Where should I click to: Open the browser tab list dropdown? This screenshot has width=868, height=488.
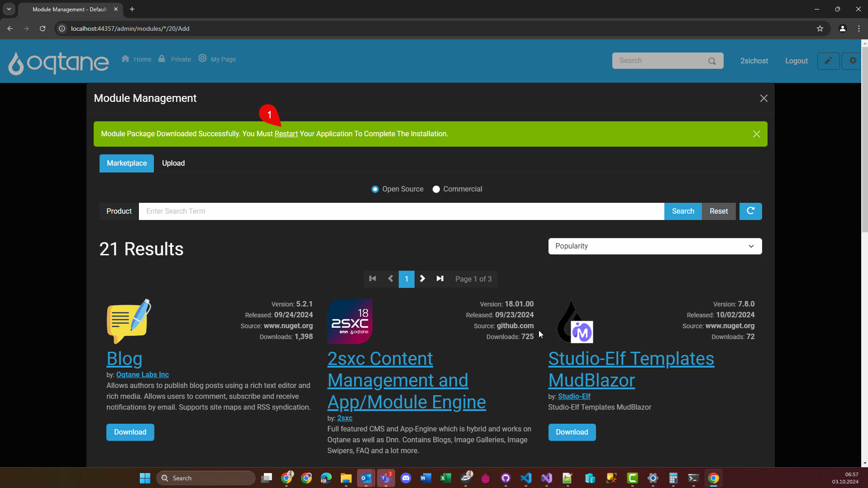click(9, 9)
